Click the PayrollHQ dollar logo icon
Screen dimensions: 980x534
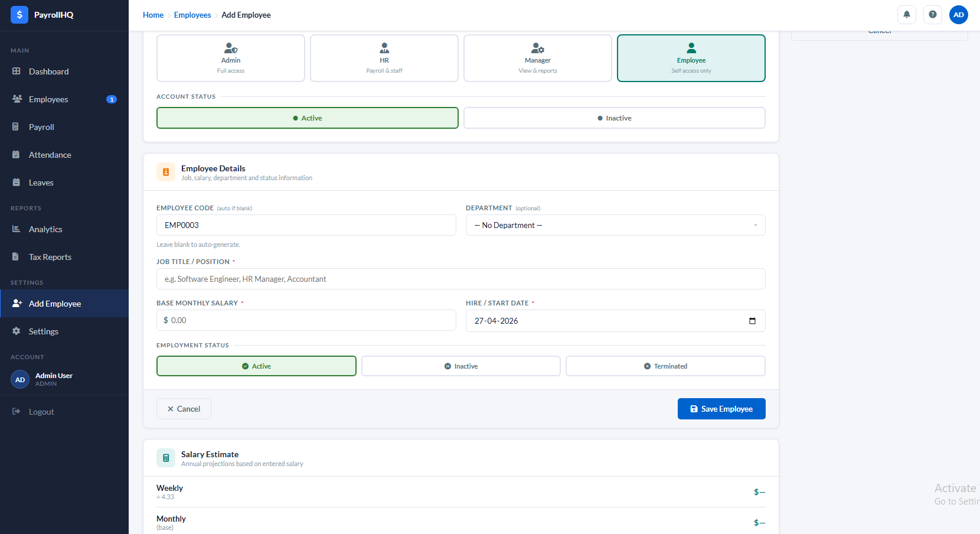pyautogui.click(x=19, y=15)
